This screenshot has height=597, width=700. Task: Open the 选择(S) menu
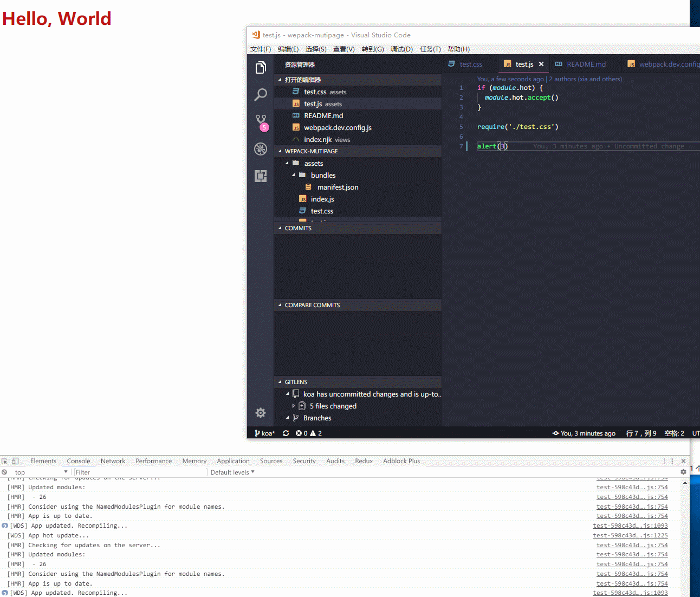tap(316, 49)
